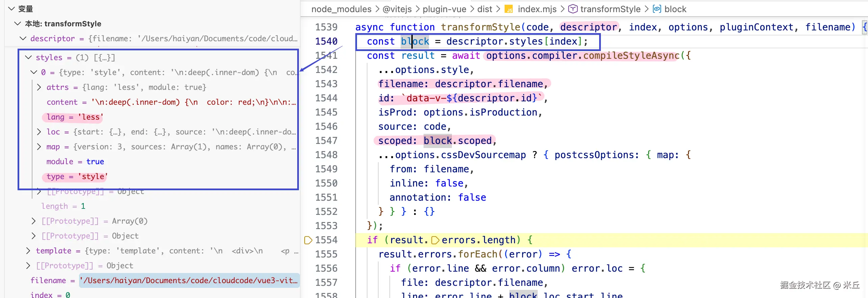Viewport: 868px width, 298px height.
Task: Click the block variable symbol icon
Action: 657,9
